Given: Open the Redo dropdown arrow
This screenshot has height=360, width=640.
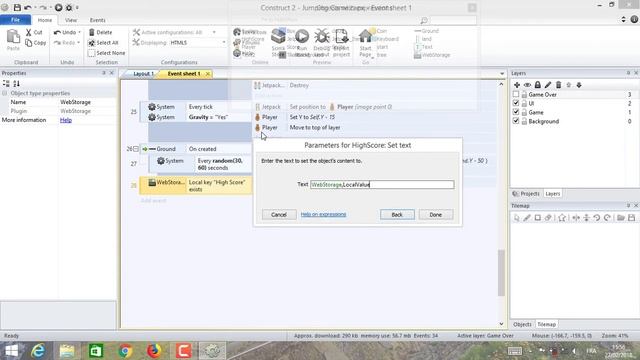Looking at the screenshot, I should (78, 42).
